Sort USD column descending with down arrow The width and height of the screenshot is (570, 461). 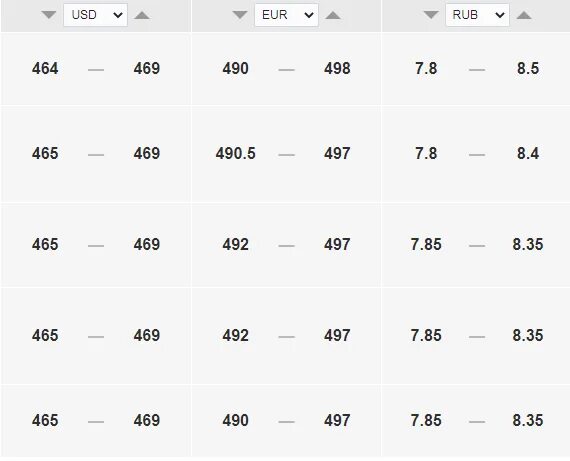(49, 15)
